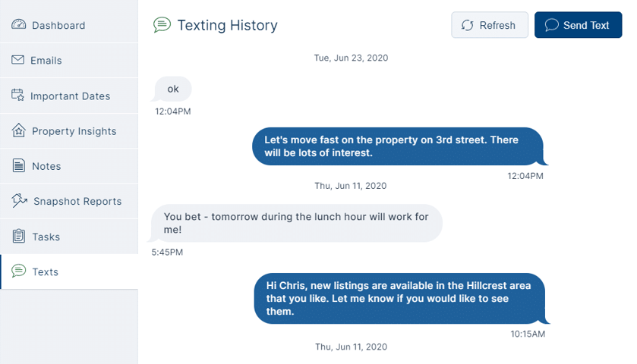This screenshot has height=364, width=637.
Task: Open Important Dates in sidebar
Action: (x=69, y=96)
